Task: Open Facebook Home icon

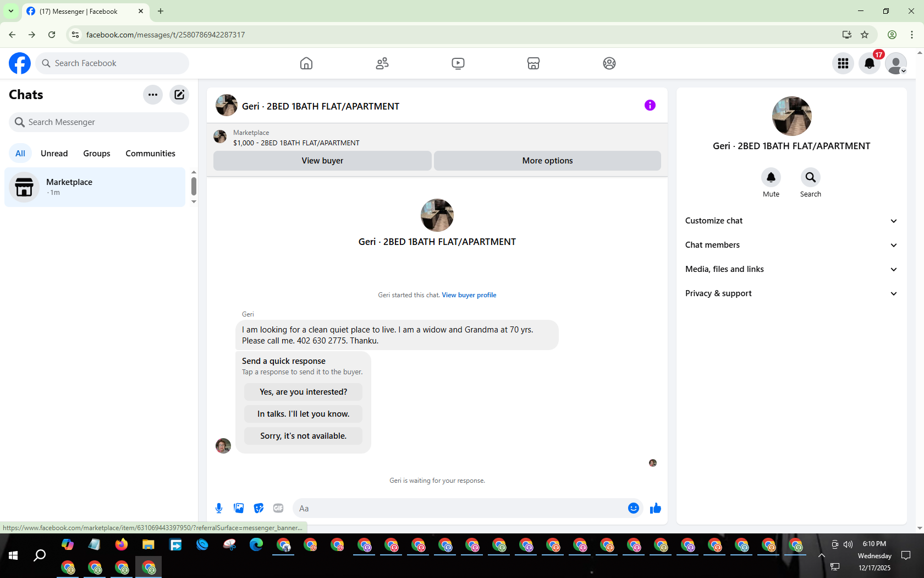Action: click(306, 63)
